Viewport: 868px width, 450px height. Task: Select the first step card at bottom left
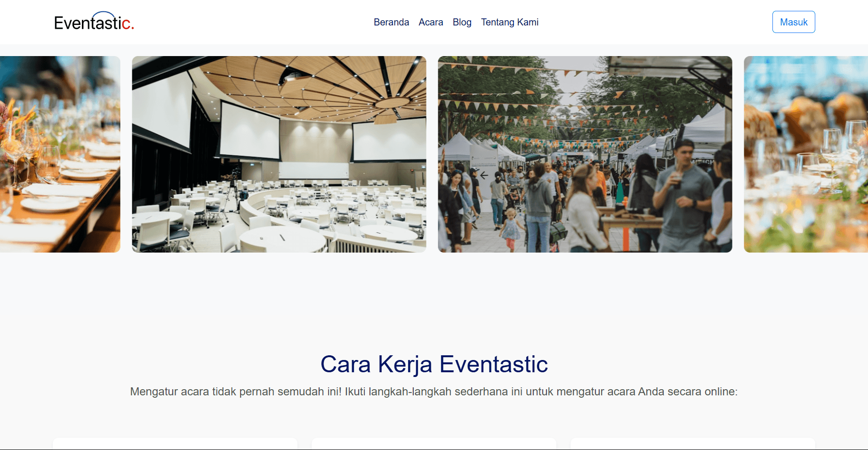click(175, 444)
